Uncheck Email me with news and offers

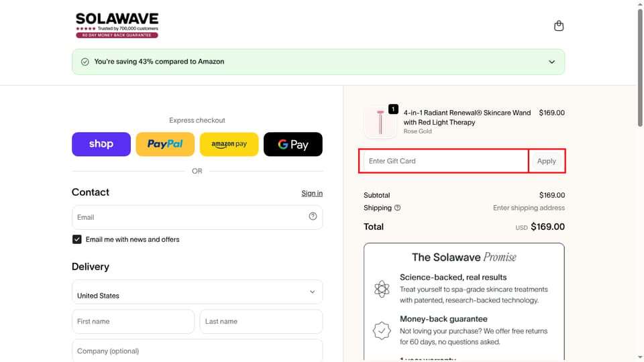coord(76,239)
